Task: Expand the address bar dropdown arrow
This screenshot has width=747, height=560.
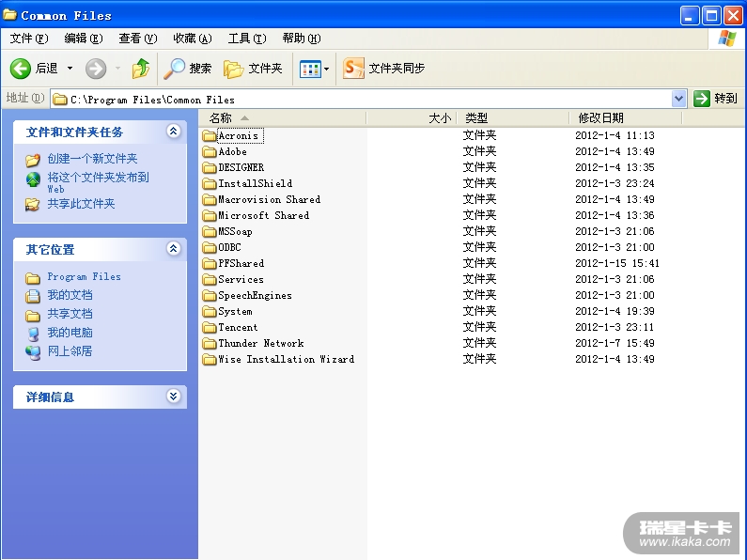Action: tap(678, 99)
